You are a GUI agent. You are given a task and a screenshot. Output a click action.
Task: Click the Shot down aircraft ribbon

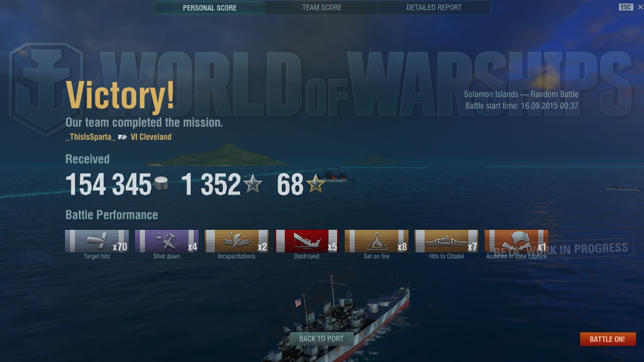[167, 241]
